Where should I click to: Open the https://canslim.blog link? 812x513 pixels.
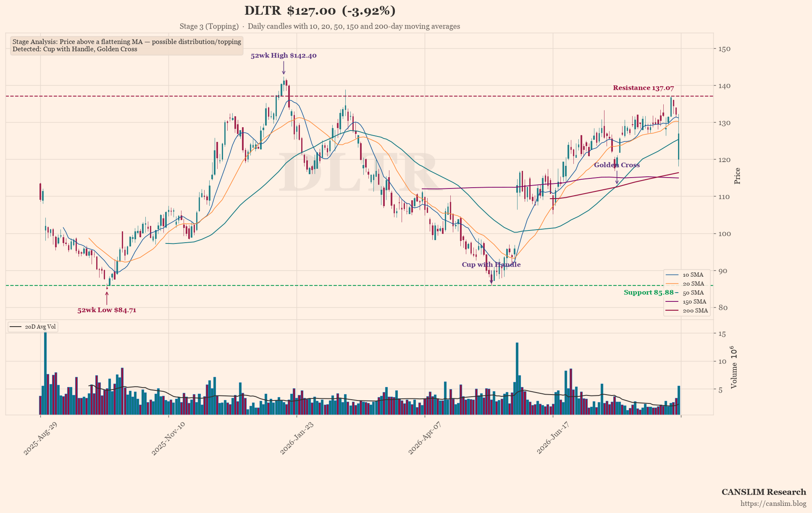773,503
